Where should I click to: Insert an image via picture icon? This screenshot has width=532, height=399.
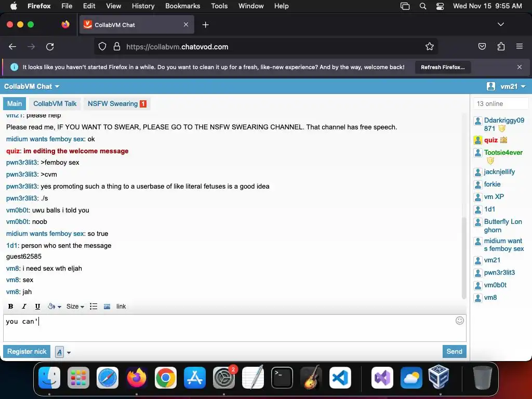point(107,307)
